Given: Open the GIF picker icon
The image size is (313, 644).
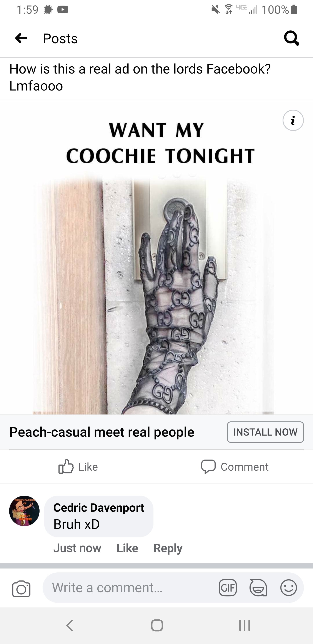Looking at the screenshot, I should (x=228, y=587).
